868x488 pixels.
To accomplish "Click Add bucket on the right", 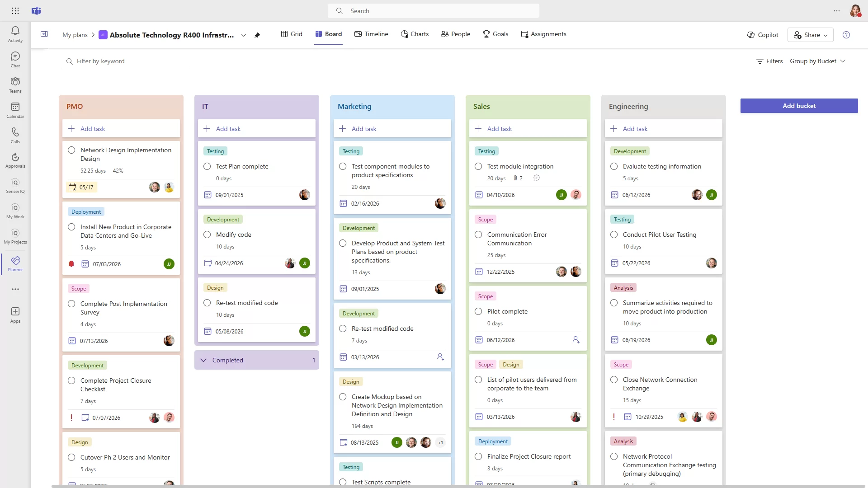I will (798, 106).
